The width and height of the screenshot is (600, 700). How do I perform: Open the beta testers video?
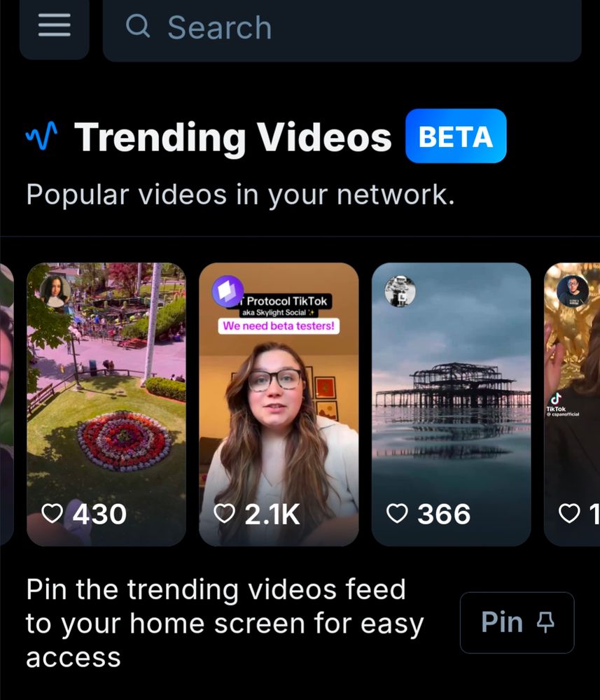pyautogui.click(x=279, y=404)
